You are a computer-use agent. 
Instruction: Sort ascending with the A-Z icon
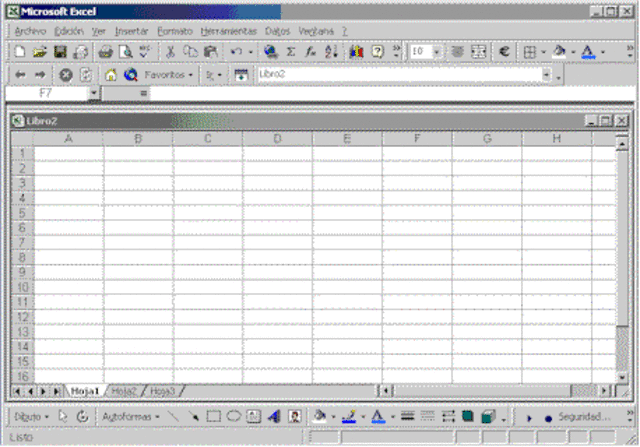click(331, 52)
